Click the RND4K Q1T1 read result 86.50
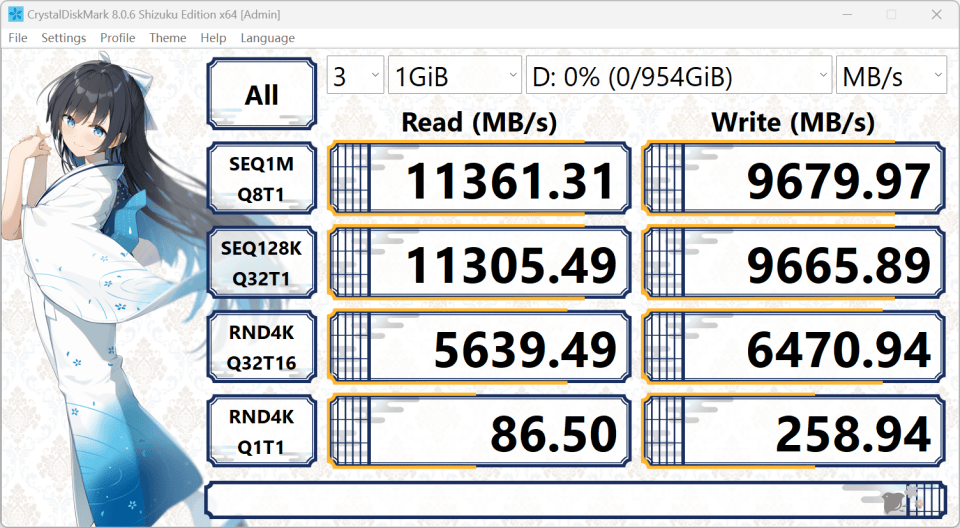 click(x=479, y=431)
